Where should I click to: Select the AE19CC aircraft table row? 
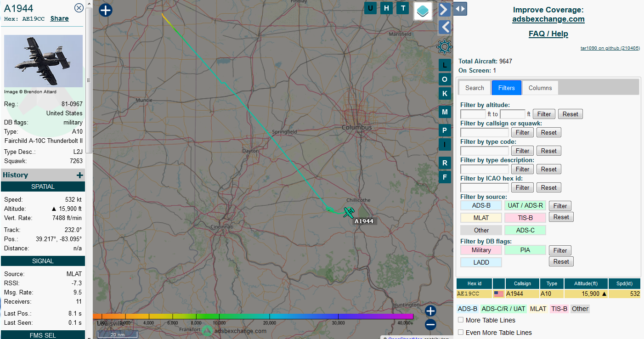point(548,294)
